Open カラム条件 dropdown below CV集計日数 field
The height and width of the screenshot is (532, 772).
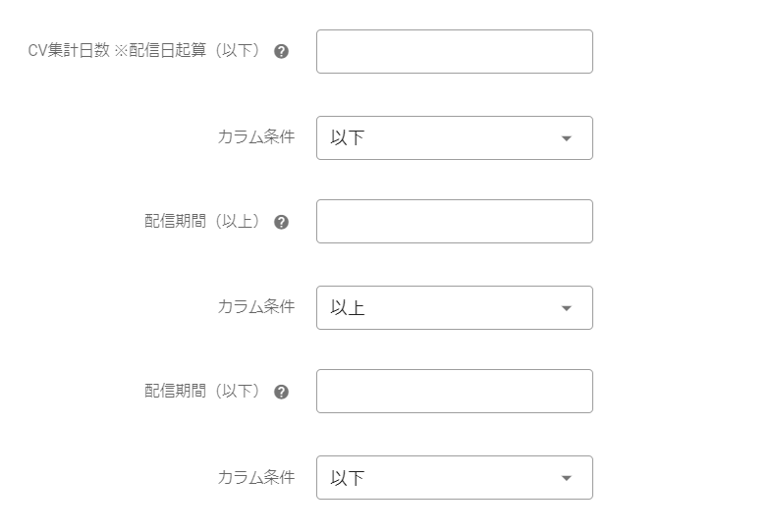(x=454, y=138)
